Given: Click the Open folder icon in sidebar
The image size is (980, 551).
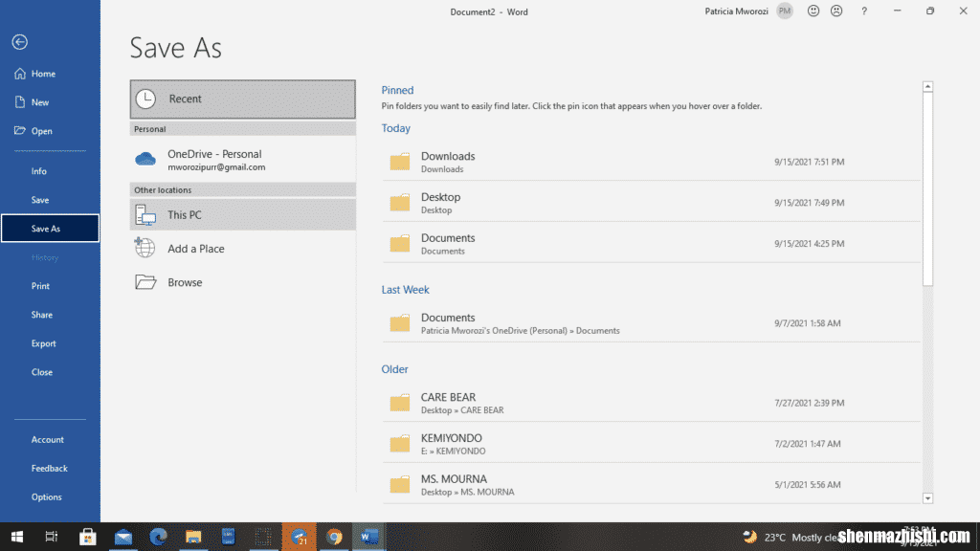Looking at the screenshot, I should [x=20, y=130].
